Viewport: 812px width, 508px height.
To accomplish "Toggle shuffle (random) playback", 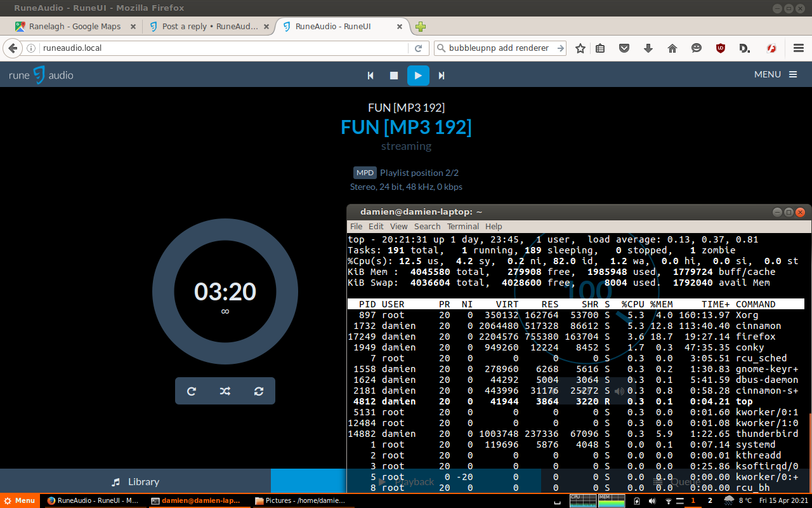I will pos(225,391).
